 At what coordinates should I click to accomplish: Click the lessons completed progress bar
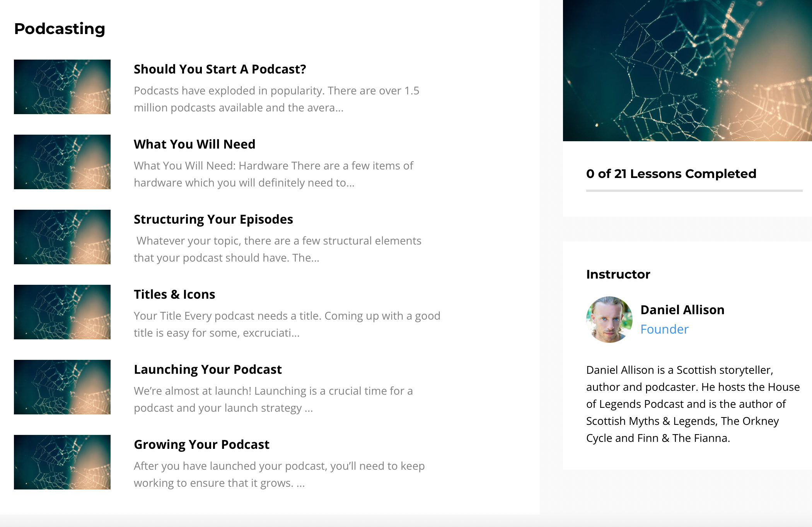point(694,191)
